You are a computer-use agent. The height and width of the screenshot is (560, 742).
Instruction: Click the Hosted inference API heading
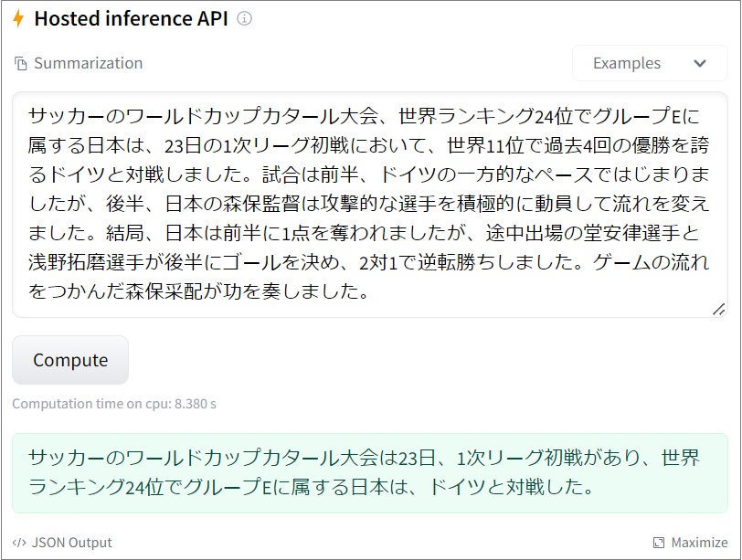131,18
